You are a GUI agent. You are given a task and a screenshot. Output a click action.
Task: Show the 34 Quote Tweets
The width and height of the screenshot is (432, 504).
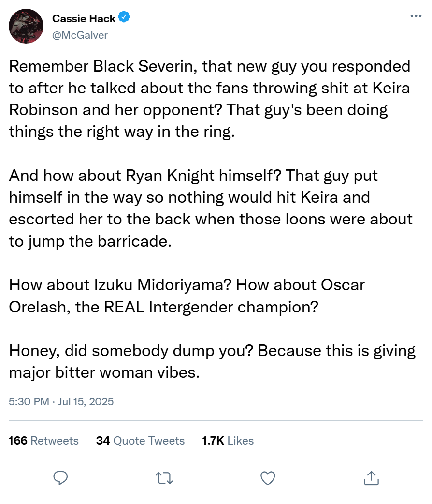click(x=140, y=441)
